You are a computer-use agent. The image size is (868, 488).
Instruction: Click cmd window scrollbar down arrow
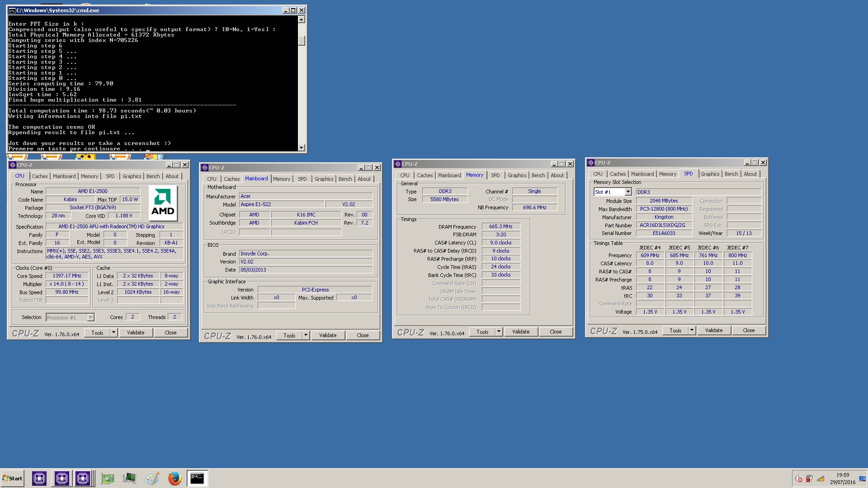302,147
